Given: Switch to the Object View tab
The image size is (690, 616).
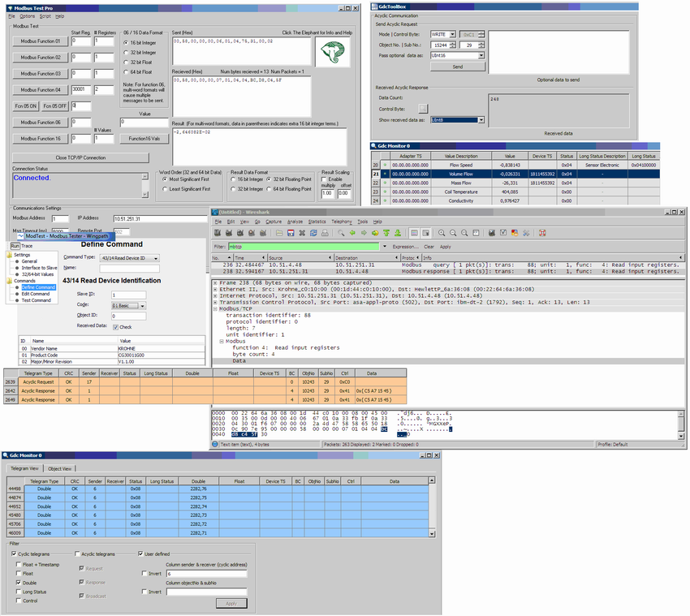Looking at the screenshot, I should (x=59, y=468).
